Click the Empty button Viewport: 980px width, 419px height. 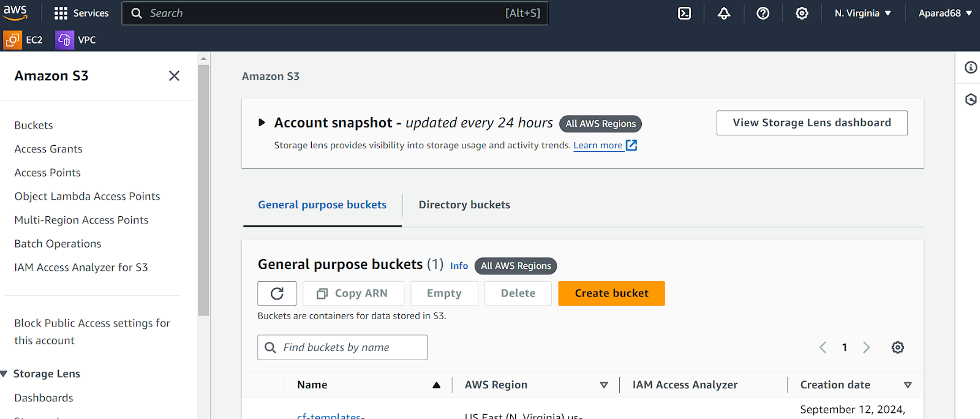[x=444, y=293]
